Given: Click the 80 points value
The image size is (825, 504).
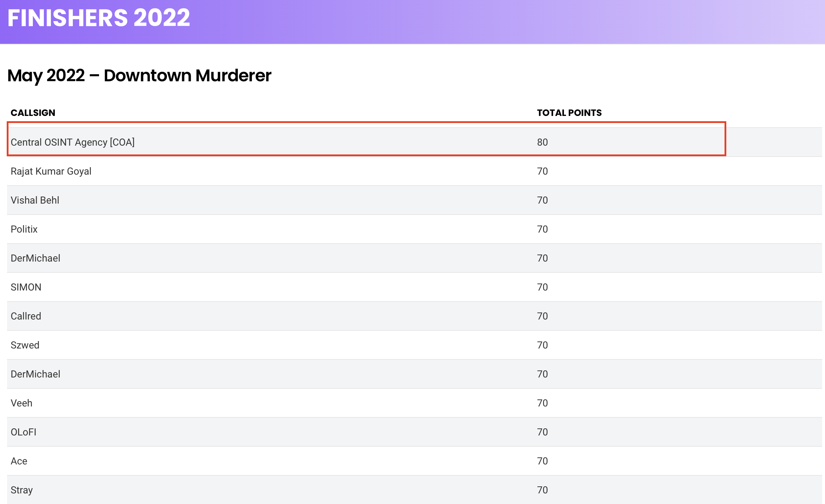Looking at the screenshot, I should point(542,142).
